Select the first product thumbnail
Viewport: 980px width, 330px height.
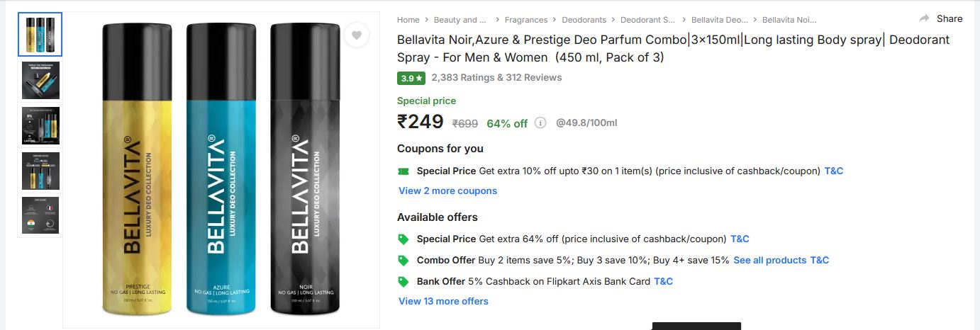point(40,35)
